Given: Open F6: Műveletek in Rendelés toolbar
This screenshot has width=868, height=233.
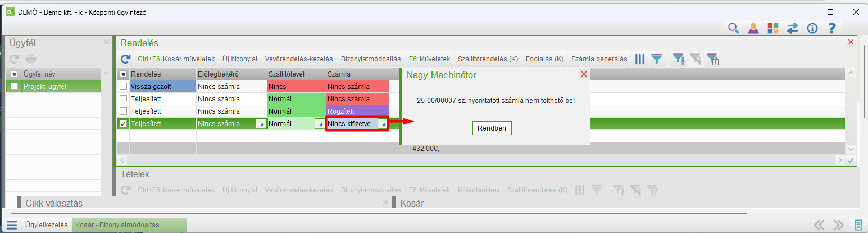Looking at the screenshot, I should [x=429, y=59].
